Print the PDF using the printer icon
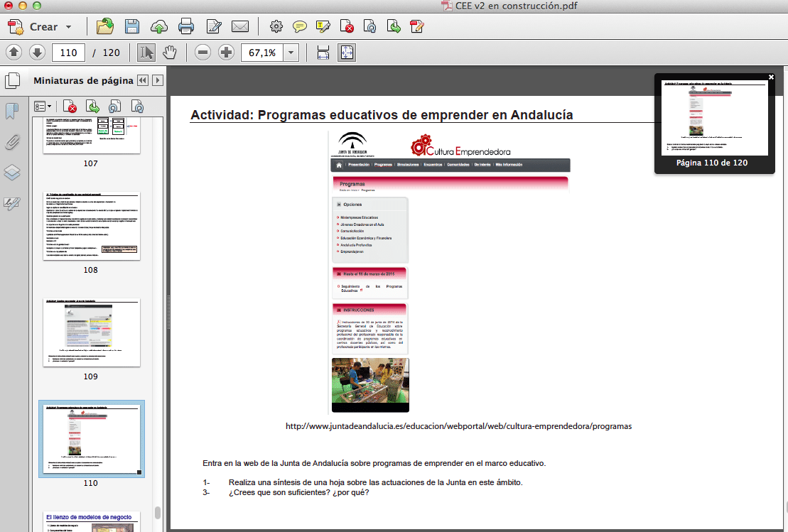Image resolution: width=788 pixels, height=532 pixels. click(x=186, y=27)
